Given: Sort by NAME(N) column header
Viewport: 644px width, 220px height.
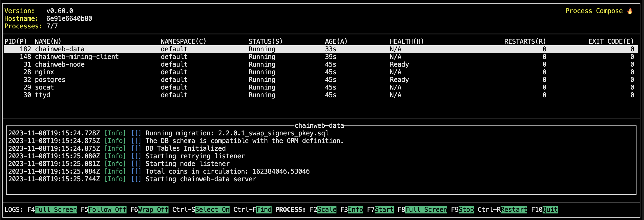Looking at the screenshot, I should (x=48, y=41).
